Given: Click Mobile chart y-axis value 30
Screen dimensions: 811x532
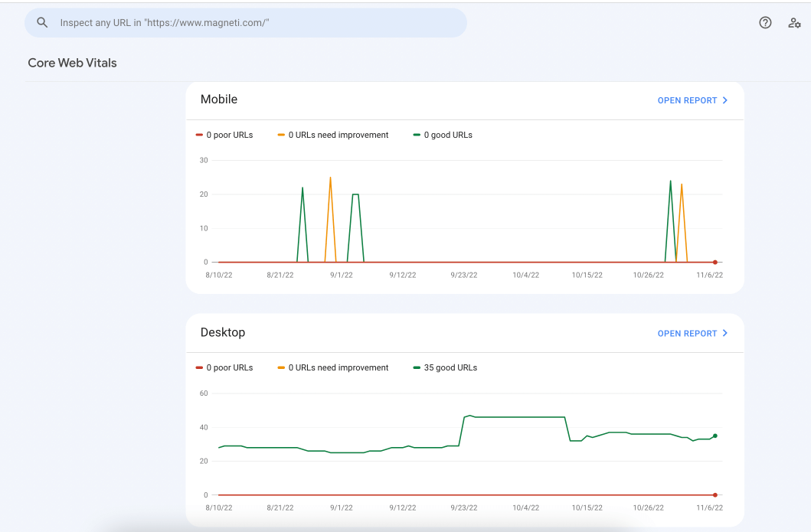Looking at the screenshot, I should coord(204,160).
